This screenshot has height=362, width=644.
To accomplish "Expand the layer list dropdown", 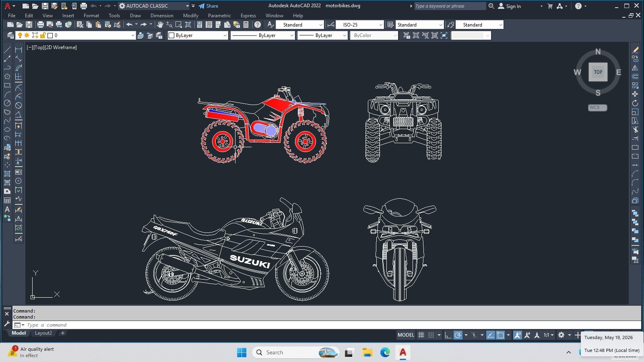I will (132, 35).
